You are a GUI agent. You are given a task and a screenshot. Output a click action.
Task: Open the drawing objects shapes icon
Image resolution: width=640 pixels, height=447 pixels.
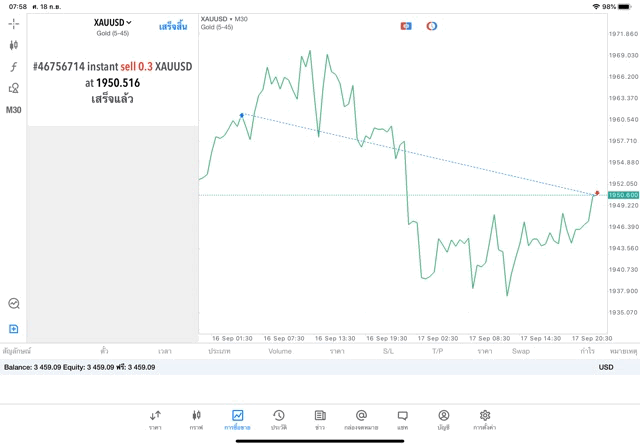pyautogui.click(x=14, y=88)
